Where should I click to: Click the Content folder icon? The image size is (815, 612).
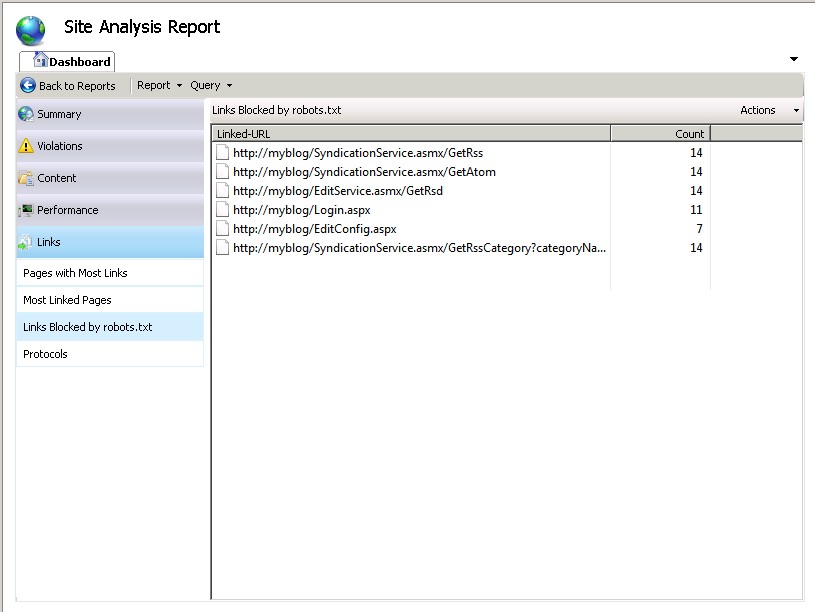25,178
